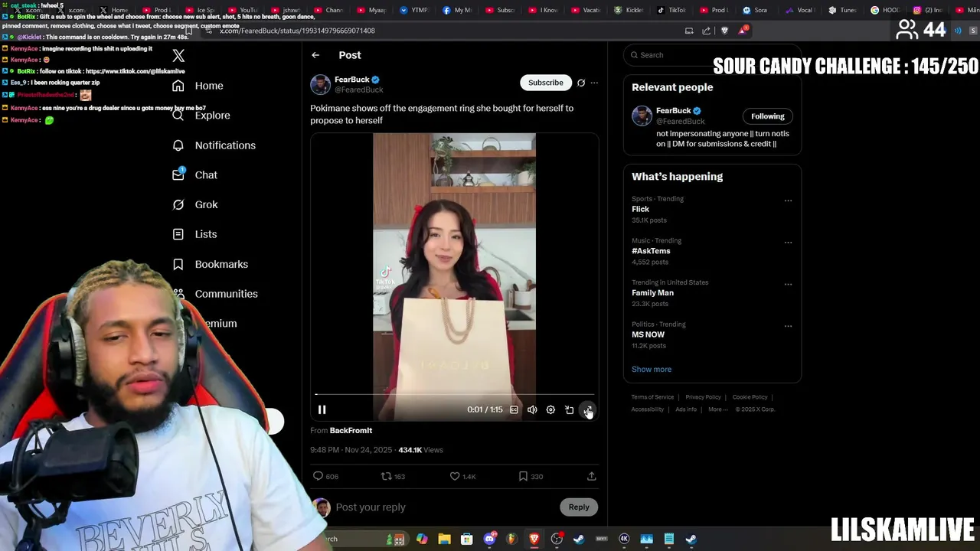Open FL Studio from the taskbar
980x551 pixels.
pyautogui.click(x=511, y=539)
